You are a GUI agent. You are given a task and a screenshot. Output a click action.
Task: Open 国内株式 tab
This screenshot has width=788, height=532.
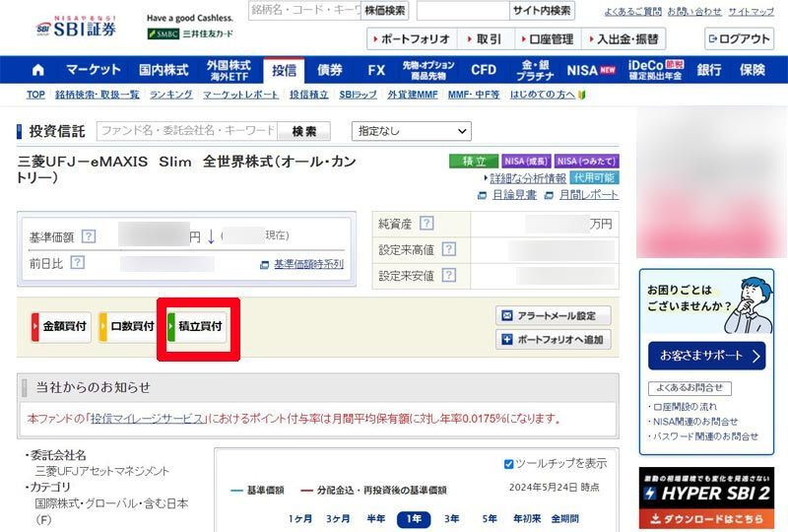tap(164, 70)
